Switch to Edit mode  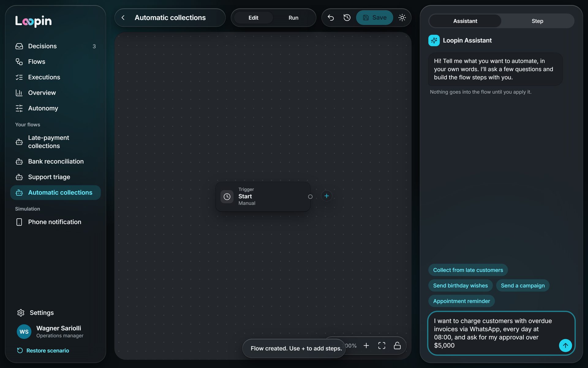(x=253, y=18)
